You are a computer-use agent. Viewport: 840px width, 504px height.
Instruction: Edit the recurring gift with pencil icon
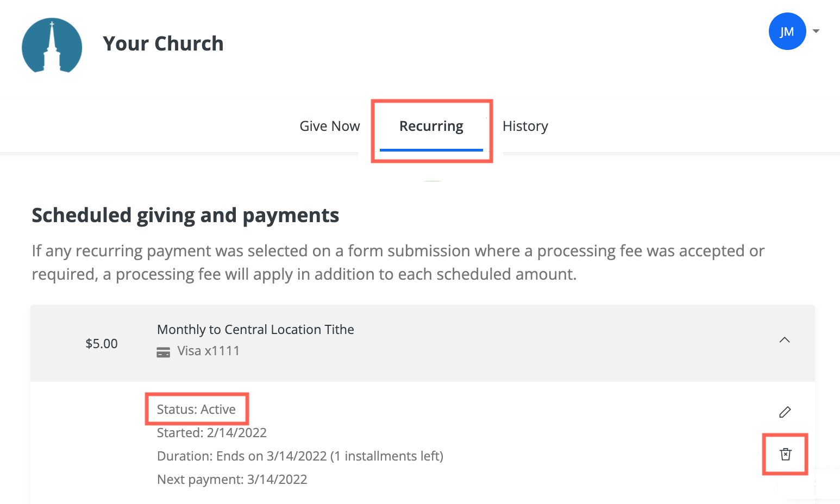785,412
